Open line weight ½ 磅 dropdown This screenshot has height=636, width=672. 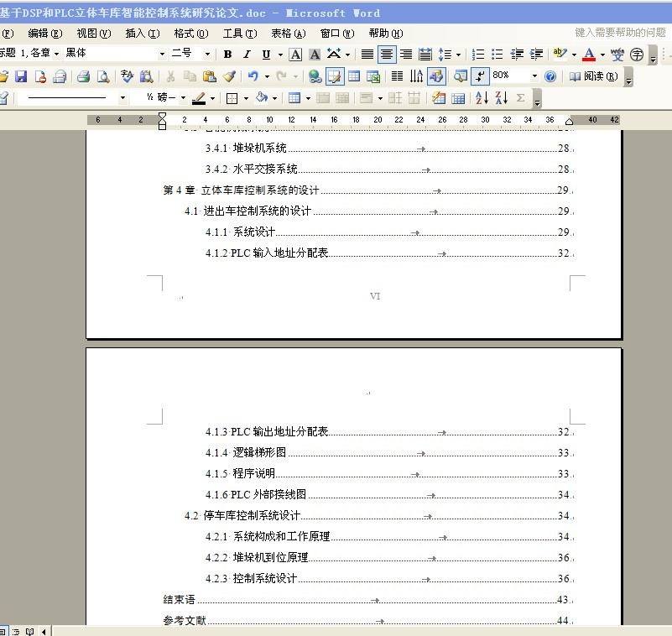click(183, 98)
